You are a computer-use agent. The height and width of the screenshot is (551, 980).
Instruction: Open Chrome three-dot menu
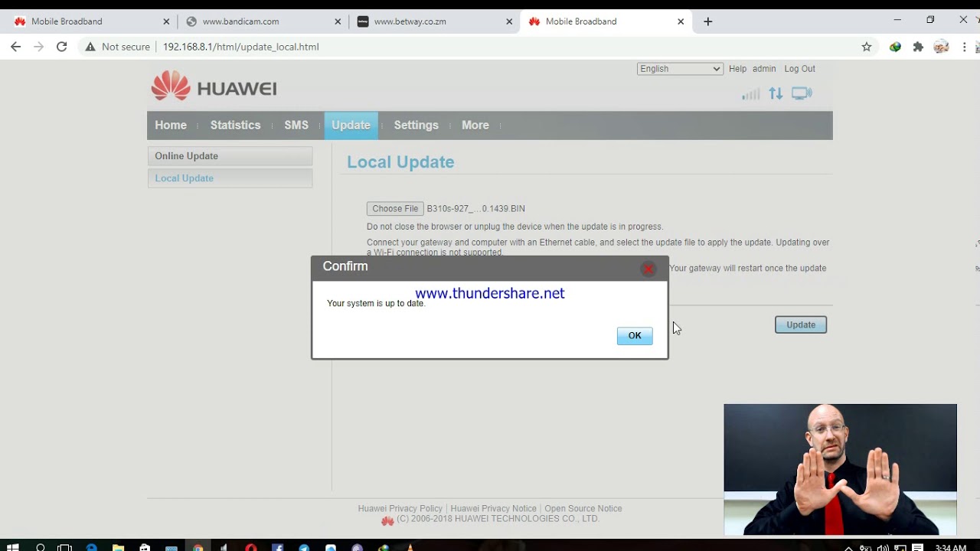(x=965, y=47)
